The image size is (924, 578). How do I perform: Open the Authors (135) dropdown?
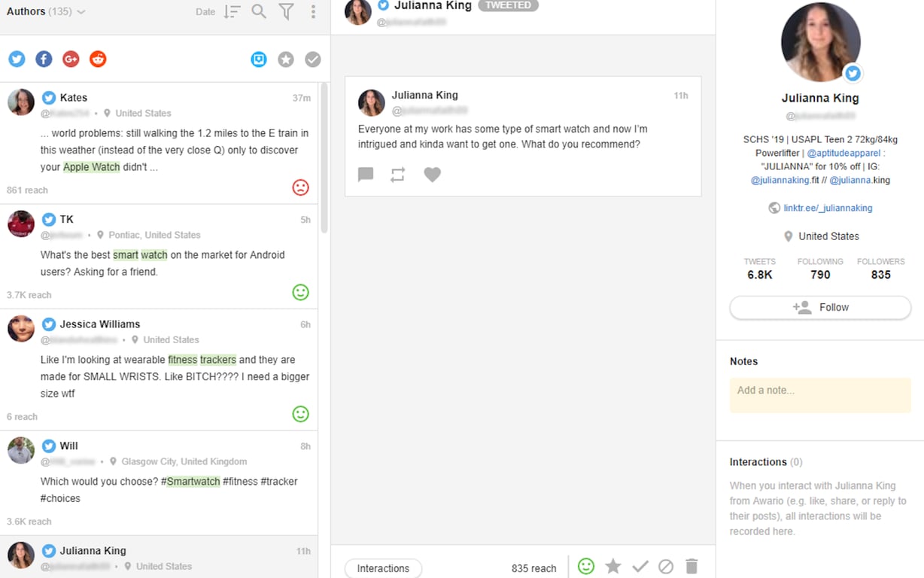[45, 11]
